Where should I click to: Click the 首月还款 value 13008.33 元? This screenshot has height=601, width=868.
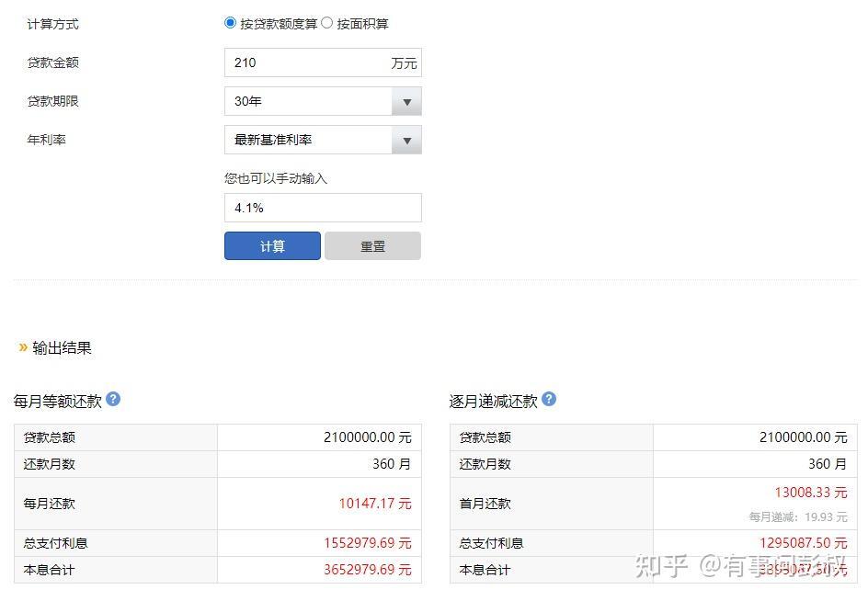tap(810, 493)
